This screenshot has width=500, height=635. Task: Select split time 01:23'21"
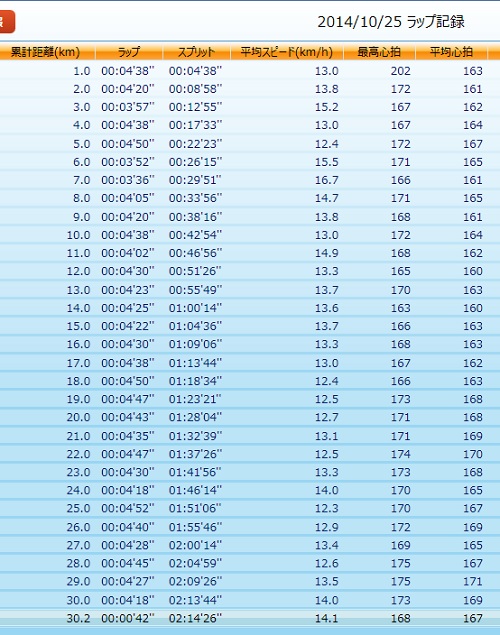pos(195,399)
